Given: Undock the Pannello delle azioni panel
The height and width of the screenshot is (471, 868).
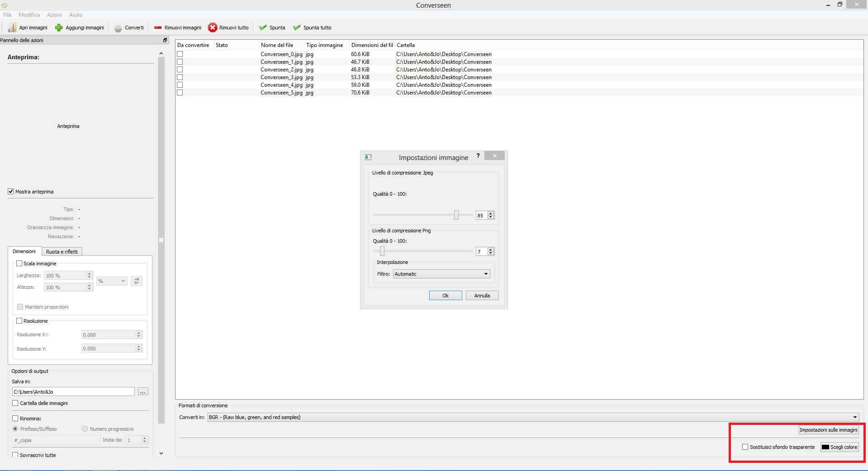Looking at the screenshot, I should (x=165, y=40).
